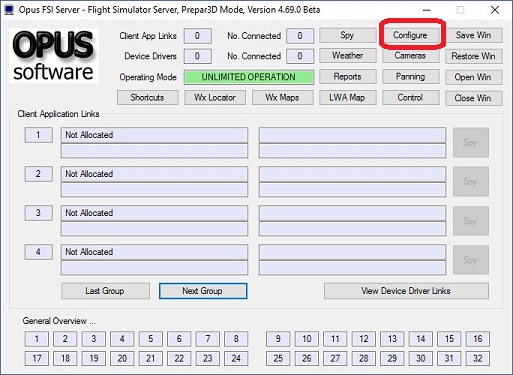The height and width of the screenshot is (375, 513).
Task: Select overview box 8
Action: click(236, 339)
